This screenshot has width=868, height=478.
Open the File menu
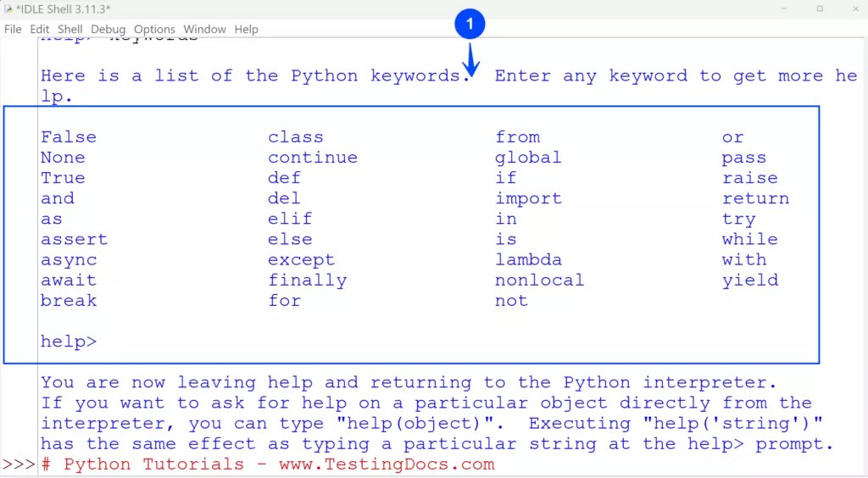click(13, 30)
